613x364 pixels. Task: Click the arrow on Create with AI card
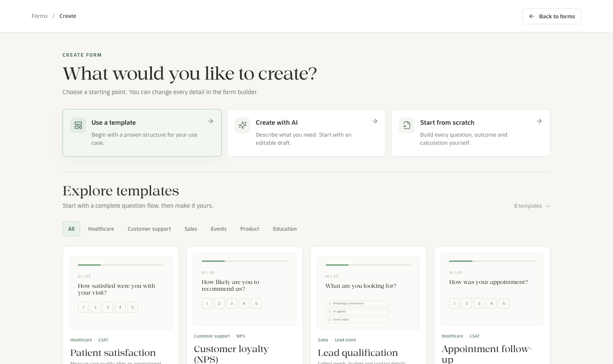[x=375, y=121]
